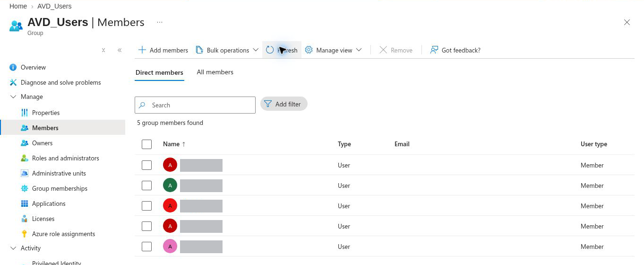Click the Manage view gear icon
Viewport: 644px width, 265px height.
pyautogui.click(x=309, y=50)
